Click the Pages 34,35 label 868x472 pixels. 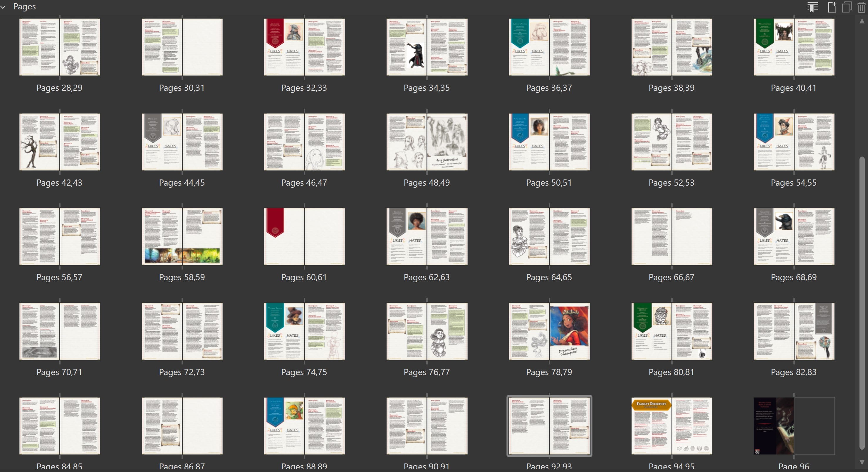[427, 88]
